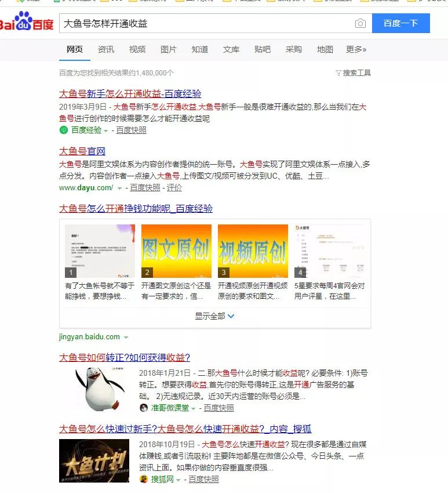Image resolution: width=448 pixels, height=493 pixels.
Task: Expand arrow next to 搜狐网
Action: tap(178, 480)
